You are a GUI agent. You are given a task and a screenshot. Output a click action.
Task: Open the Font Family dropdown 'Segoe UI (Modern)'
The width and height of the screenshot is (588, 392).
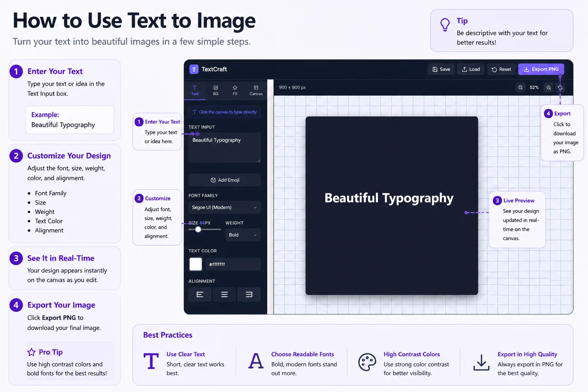pos(224,207)
